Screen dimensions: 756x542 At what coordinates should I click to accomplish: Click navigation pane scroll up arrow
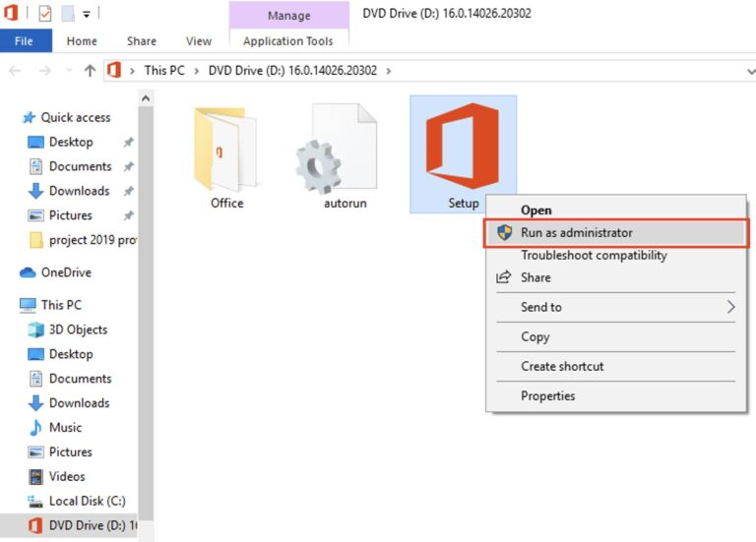tap(146, 98)
